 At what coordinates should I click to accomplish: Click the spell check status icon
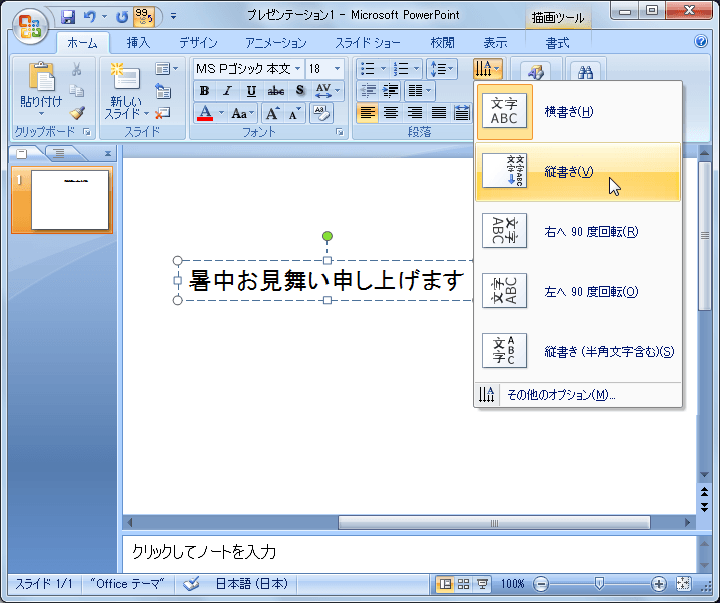tap(191, 584)
